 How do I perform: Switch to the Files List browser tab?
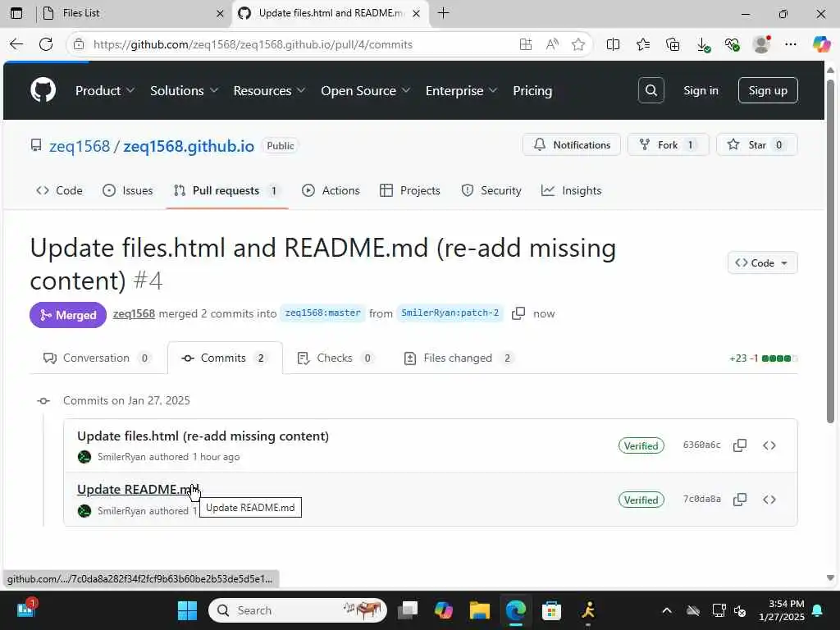133,13
